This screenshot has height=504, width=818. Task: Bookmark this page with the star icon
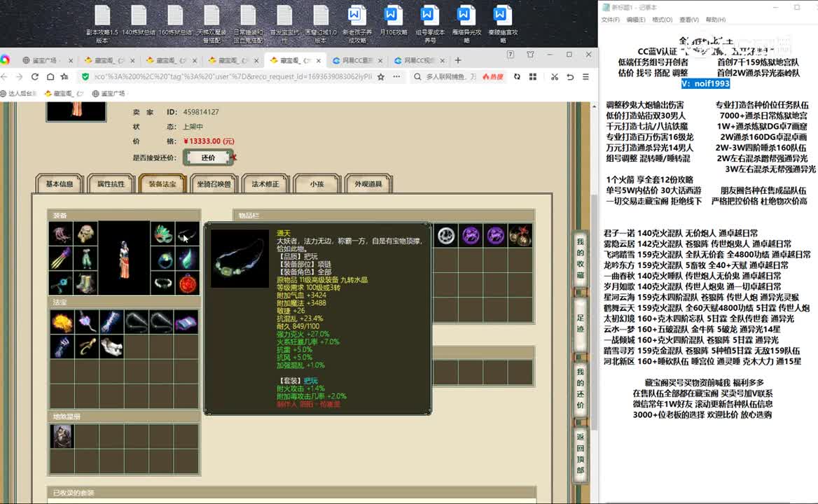381,76
